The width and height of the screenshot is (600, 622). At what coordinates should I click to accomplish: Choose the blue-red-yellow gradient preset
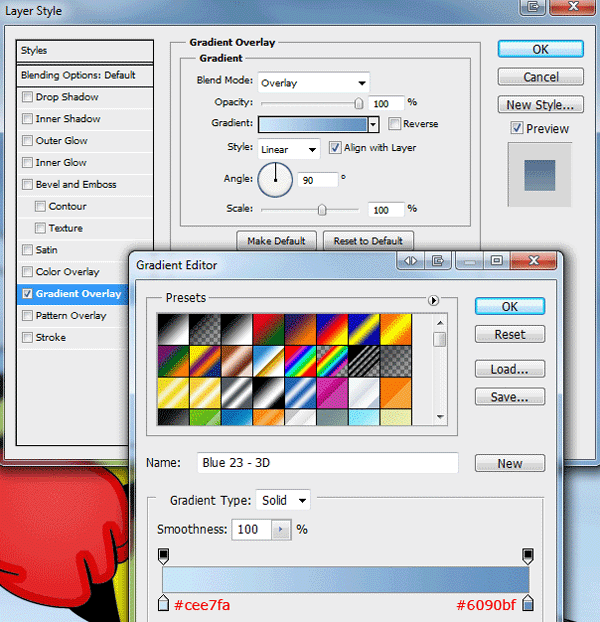[x=332, y=329]
